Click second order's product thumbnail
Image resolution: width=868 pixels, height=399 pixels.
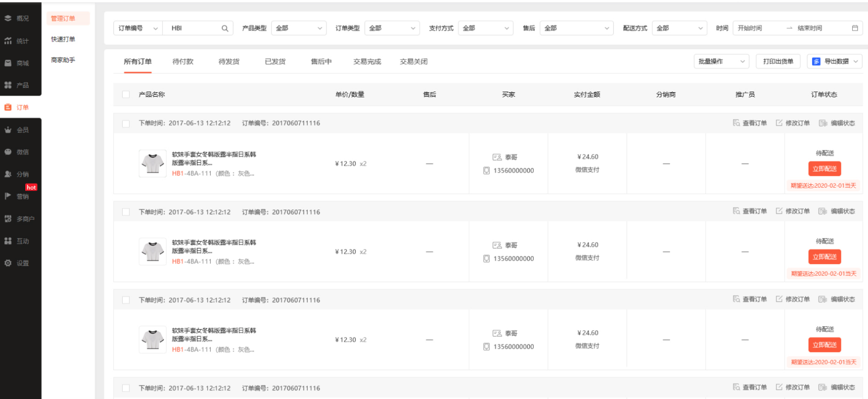point(153,251)
